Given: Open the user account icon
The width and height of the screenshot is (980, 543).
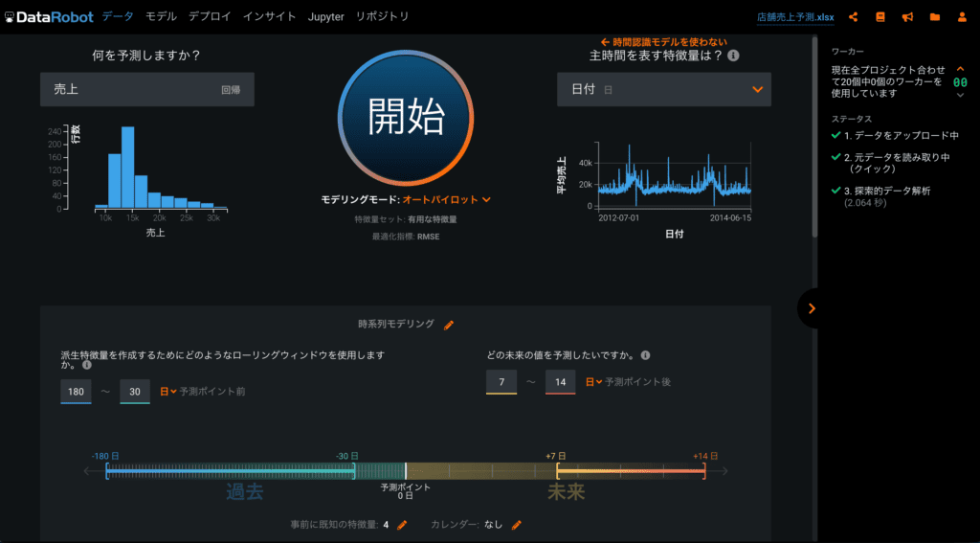Looking at the screenshot, I should pos(962,17).
